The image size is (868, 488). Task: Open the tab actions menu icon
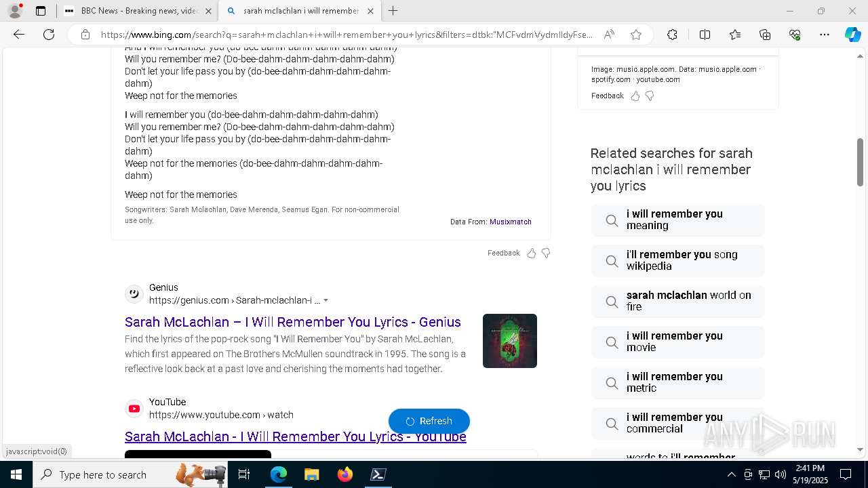[x=41, y=11]
